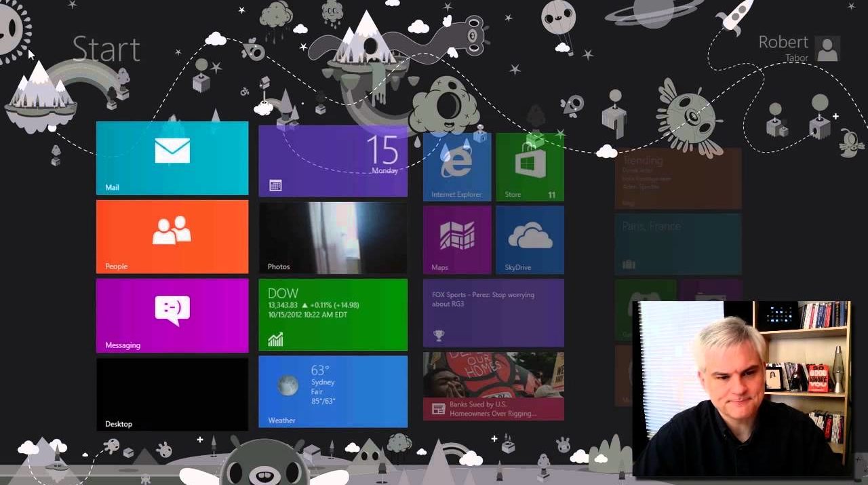Viewport: 868px width, 485px height.
Task: Open the Sydney Weather tile
Action: [x=332, y=391]
